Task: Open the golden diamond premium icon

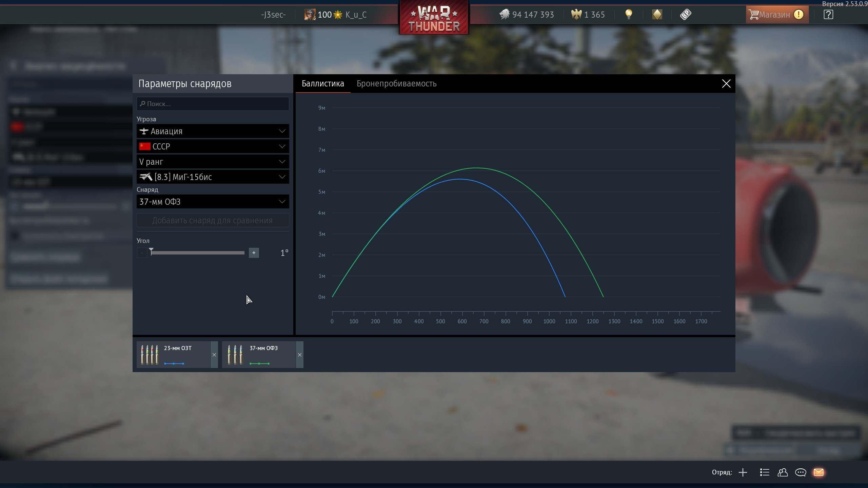Action: [657, 14]
